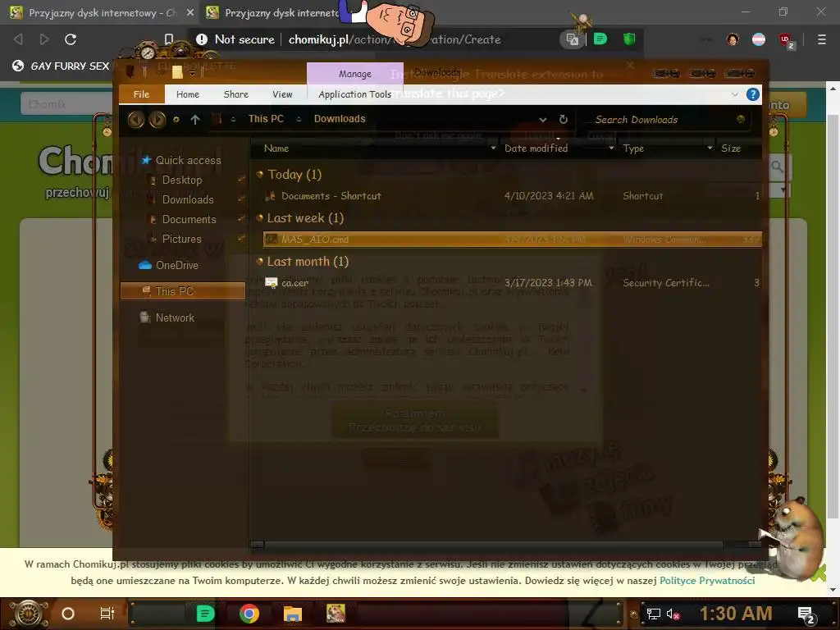Open the File ribbon tab
840x630 pixels.
pyautogui.click(x=141, y=94)
